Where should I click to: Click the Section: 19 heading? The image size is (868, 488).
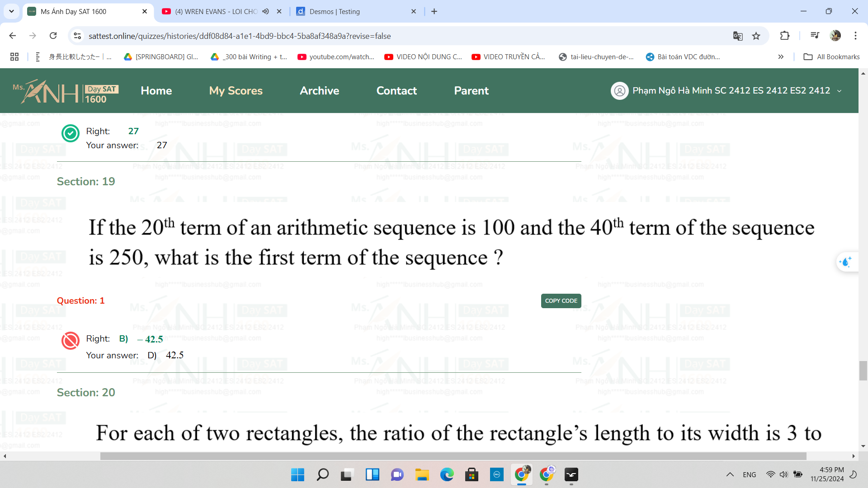(86, 182)
